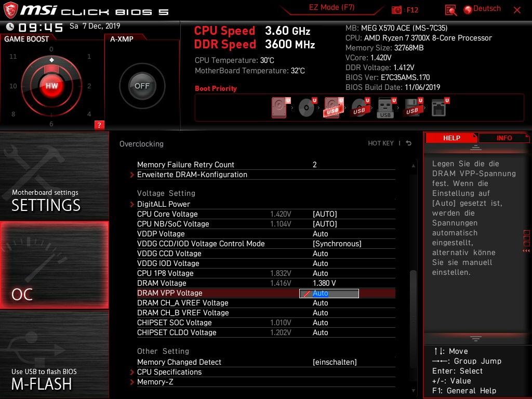Open the HOT KEY list
This screenshot has height=399, width=532.
(381, 143)
